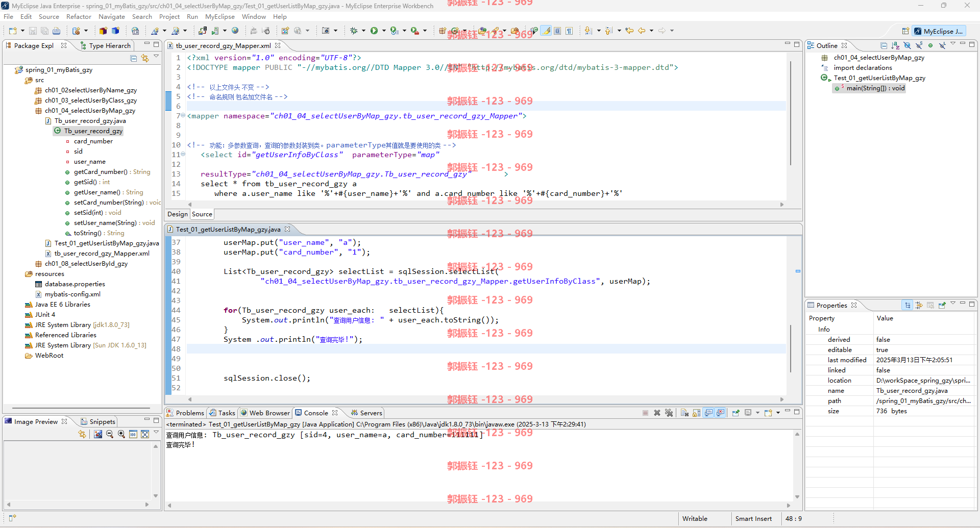This screenshot has width=980, height=528.
Task: Click the New wizard toolbar icon
Action: (13, 31)
